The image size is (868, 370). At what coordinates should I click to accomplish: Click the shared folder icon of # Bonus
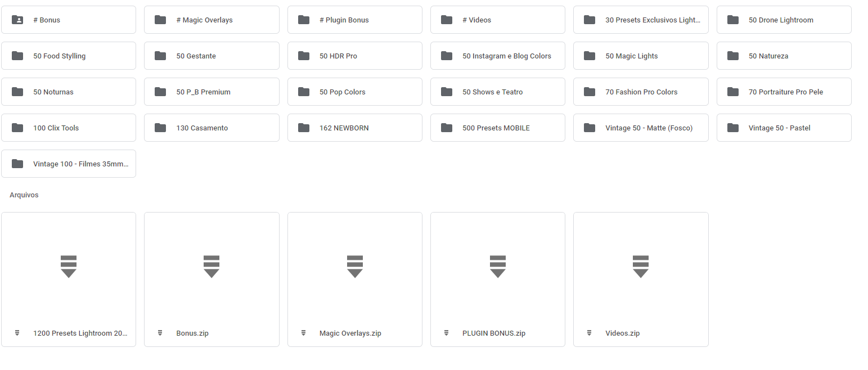tap(17, 20)
